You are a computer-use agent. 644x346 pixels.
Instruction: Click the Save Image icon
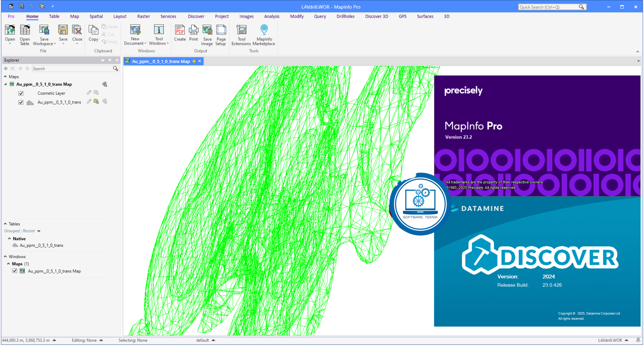click(x=207, y=30)
